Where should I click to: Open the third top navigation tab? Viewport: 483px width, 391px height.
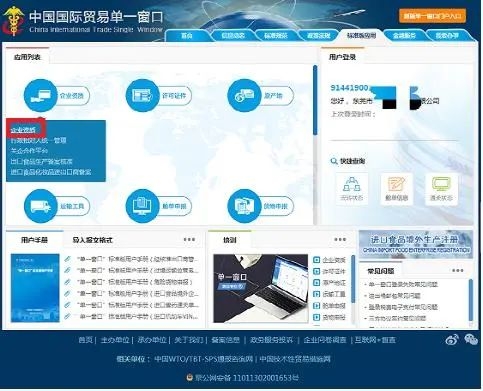(276, 36)
